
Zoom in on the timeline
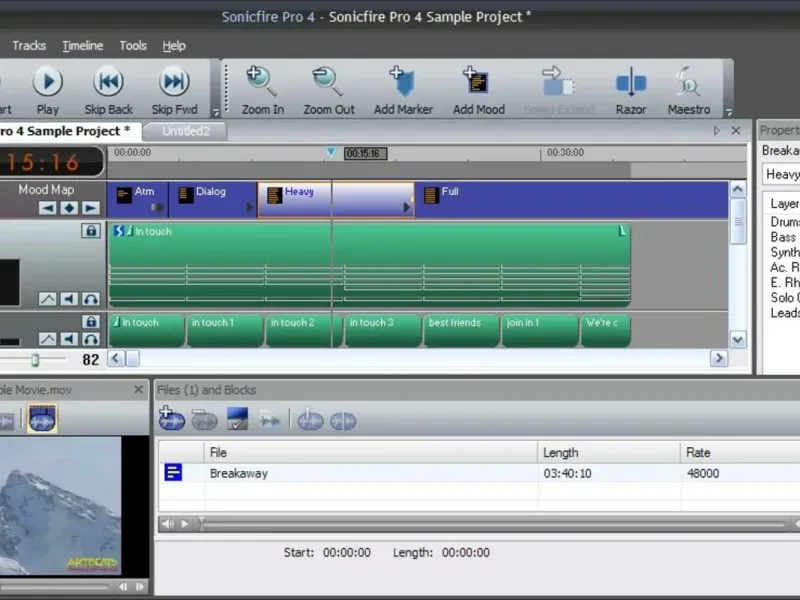pyautogui.click(x=262, y=84)
